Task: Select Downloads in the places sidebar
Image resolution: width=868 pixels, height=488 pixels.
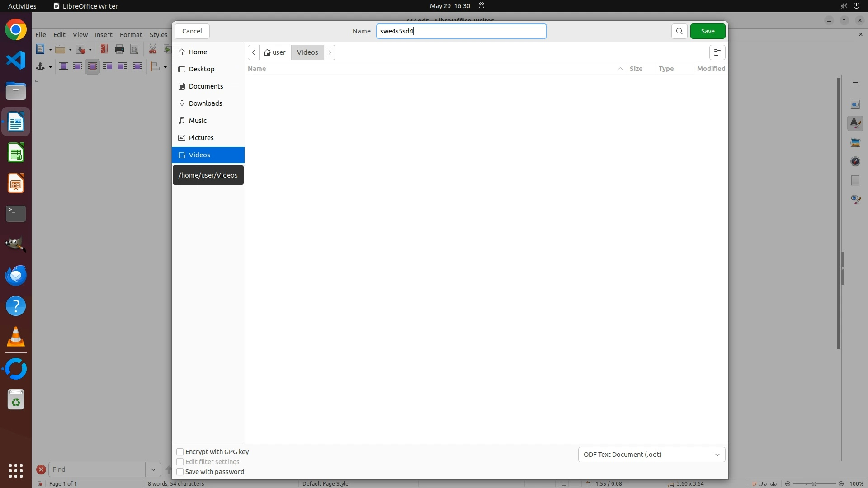Action: 205,103
